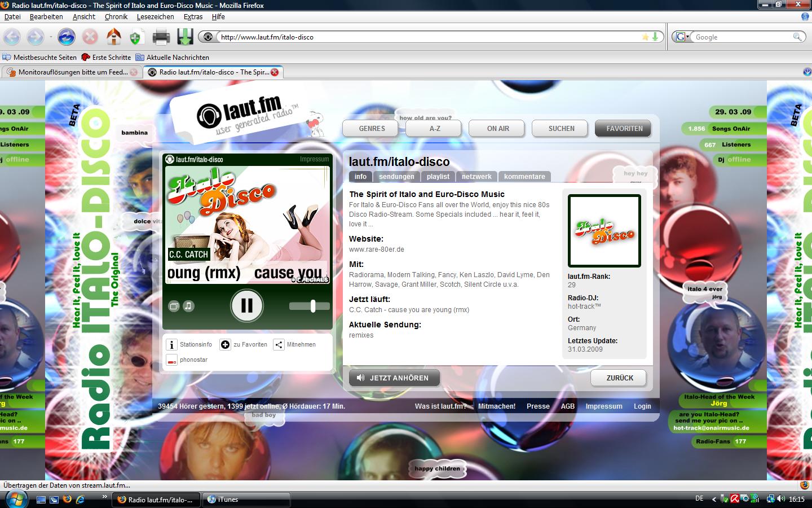Open Meistbesuchte Seiten bookmark folder
Screen dimensions: 812x508
pyautogui.click(x=39, y=58)
